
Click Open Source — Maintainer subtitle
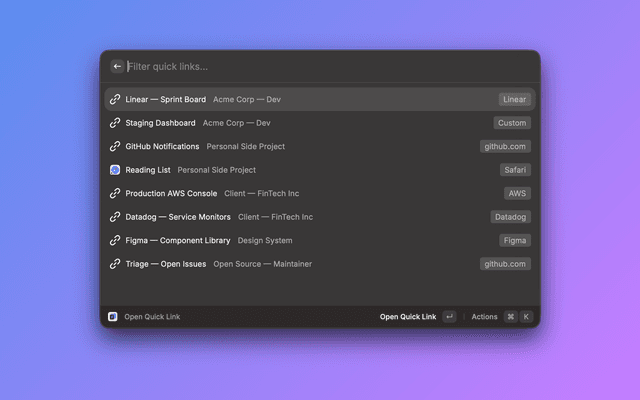tap(262, 264)
